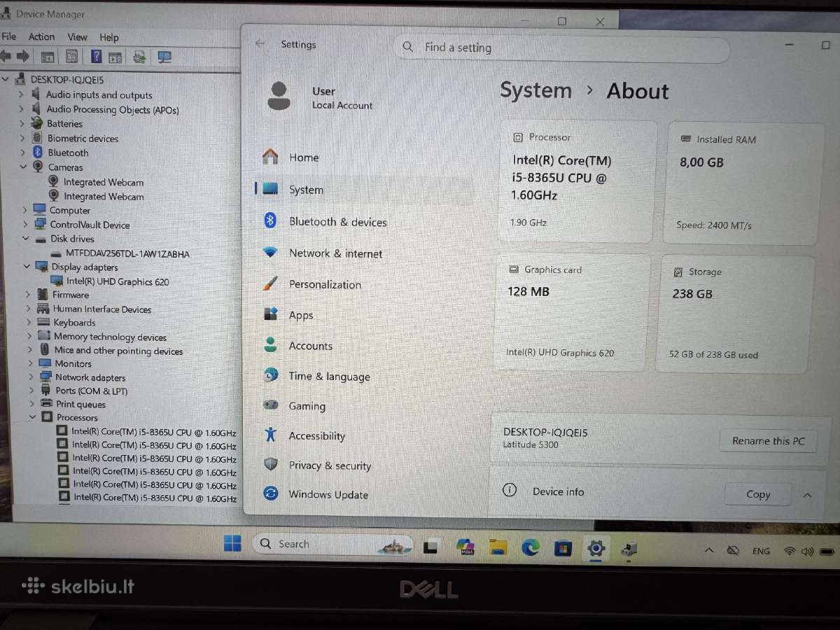Collapse Device info section chevron

pos(807,495)
